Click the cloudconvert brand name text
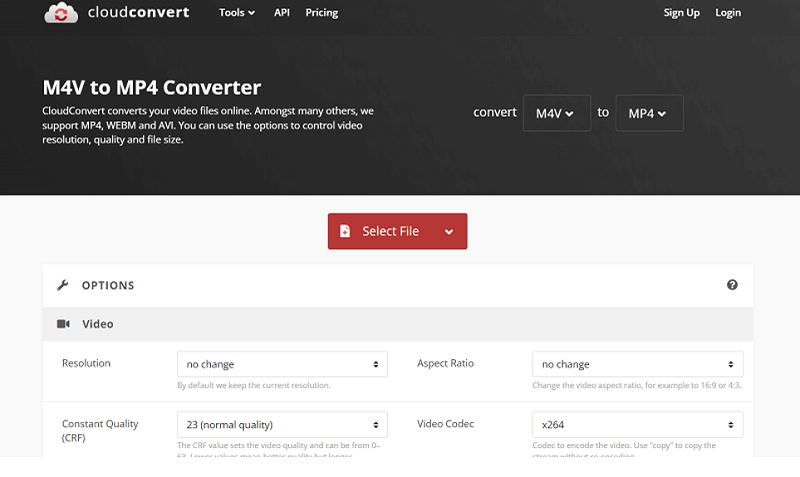 (138, 12)
